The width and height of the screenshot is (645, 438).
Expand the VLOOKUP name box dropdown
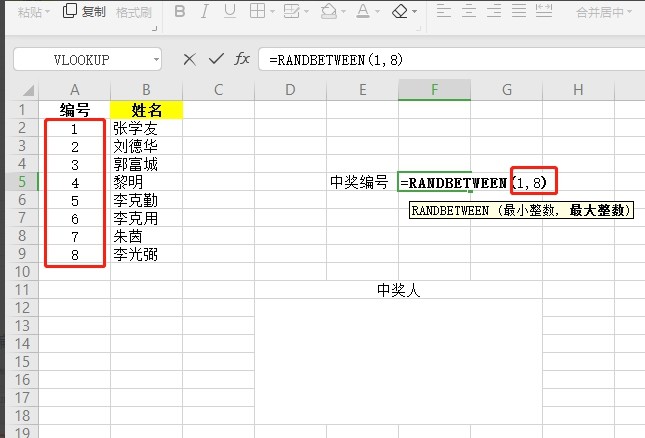[x=156, y=60]
